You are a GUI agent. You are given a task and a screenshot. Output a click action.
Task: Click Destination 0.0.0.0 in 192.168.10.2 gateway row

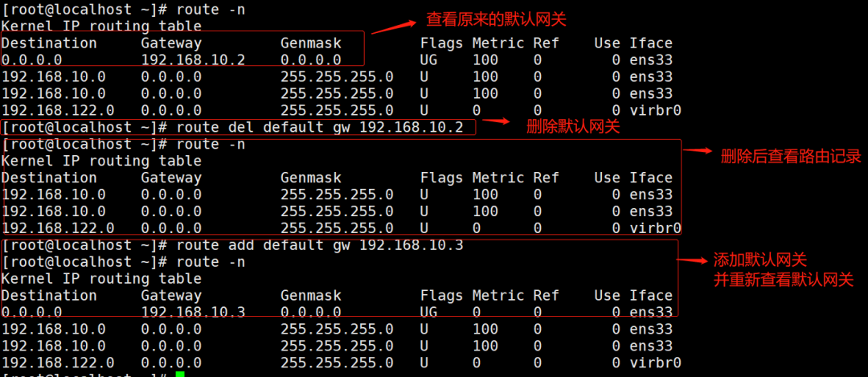coord(31,59)
